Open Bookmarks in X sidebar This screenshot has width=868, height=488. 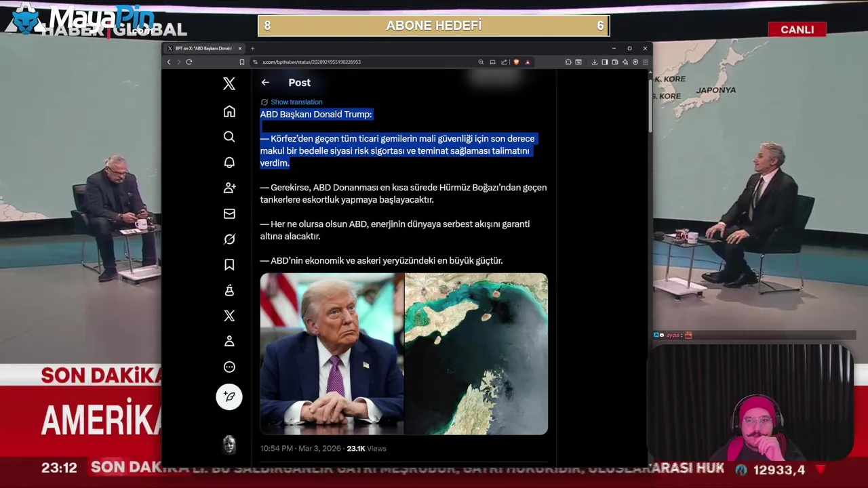(x=229, y=265)
